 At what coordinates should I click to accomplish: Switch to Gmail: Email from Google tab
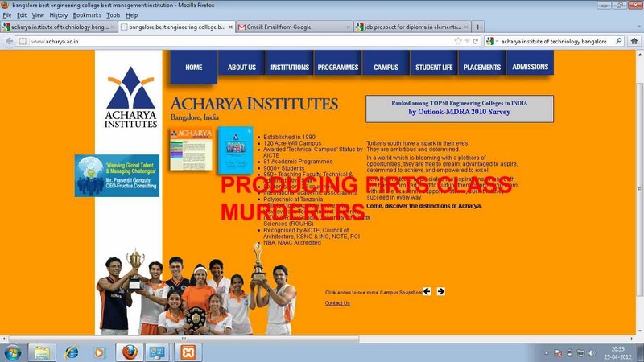coord(295,27)
